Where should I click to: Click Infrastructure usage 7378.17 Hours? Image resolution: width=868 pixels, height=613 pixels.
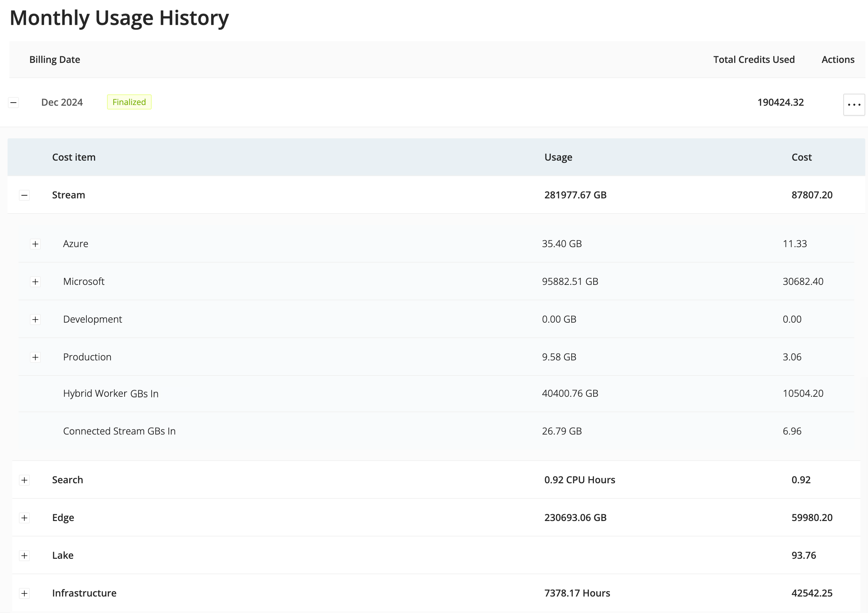(x=577, y=594)
